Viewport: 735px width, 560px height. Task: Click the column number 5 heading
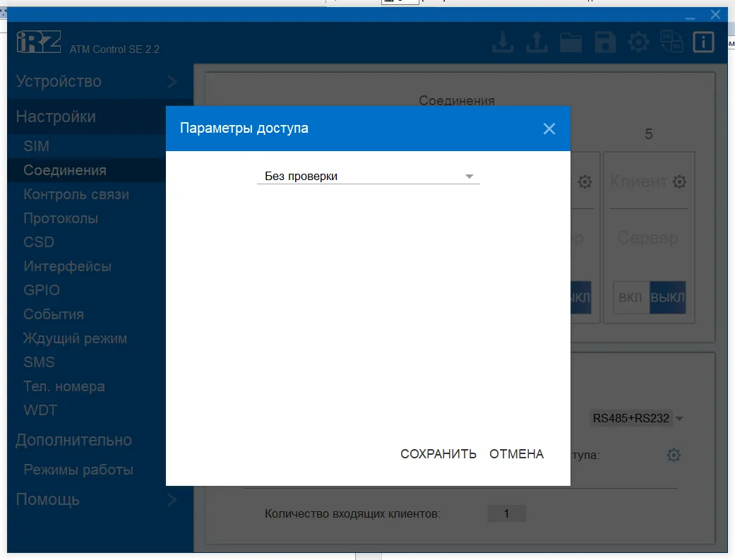(649, 134)
